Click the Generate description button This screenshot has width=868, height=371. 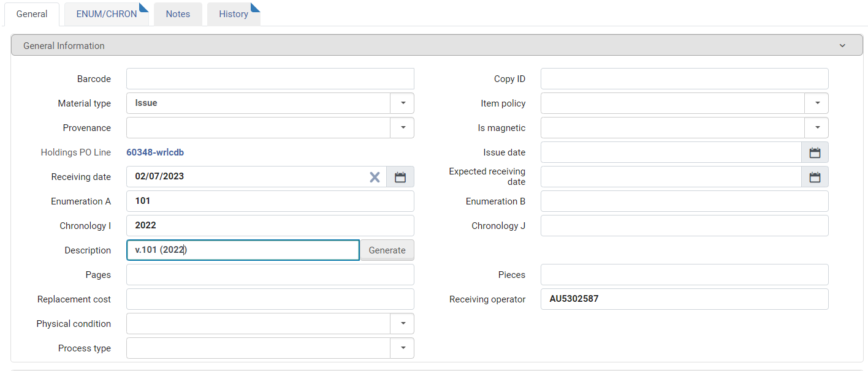[387, 250]
